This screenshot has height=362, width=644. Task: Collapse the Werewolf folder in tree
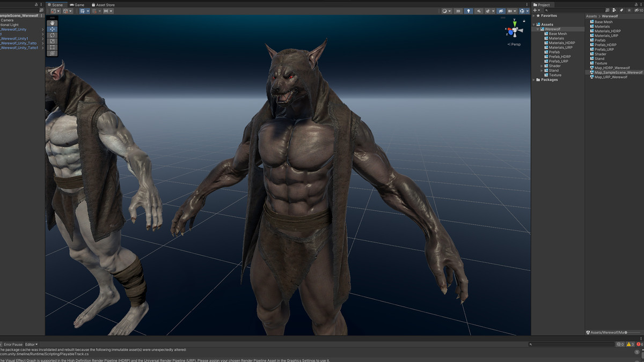(x=538, y=29)
